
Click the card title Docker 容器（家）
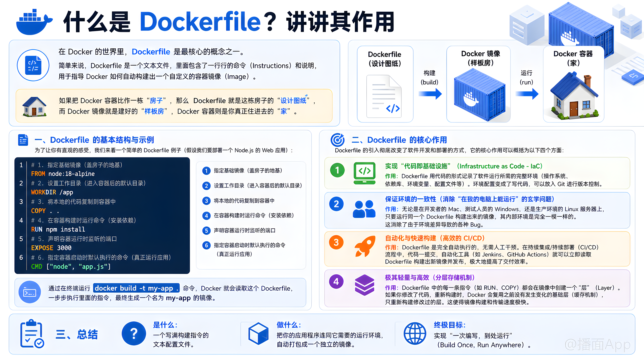coord(573,58)
